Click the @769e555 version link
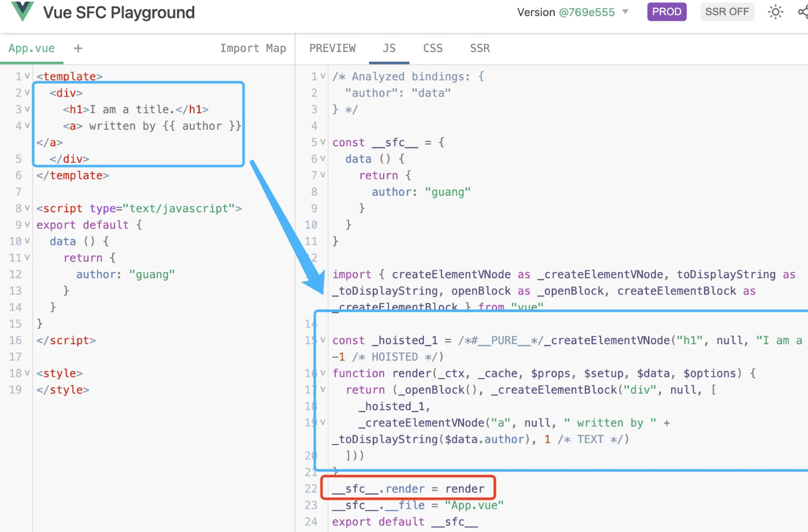 point(586,12)
